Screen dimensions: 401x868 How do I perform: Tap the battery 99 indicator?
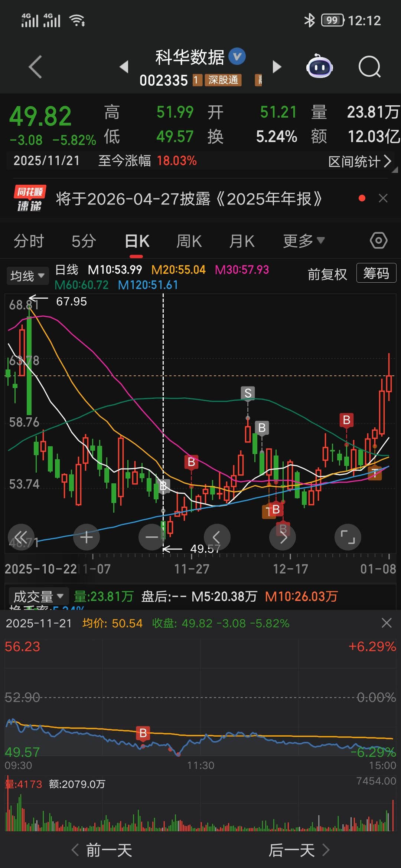333,20
